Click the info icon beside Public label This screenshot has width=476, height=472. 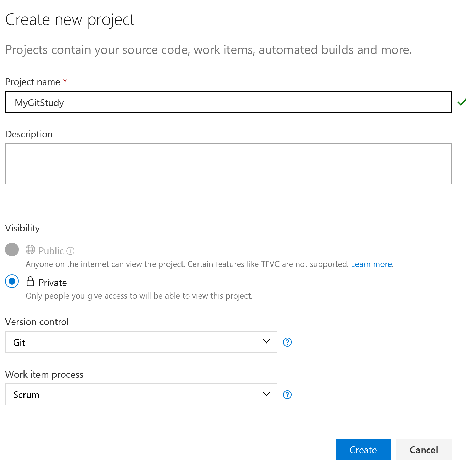[x=70, y=251]
